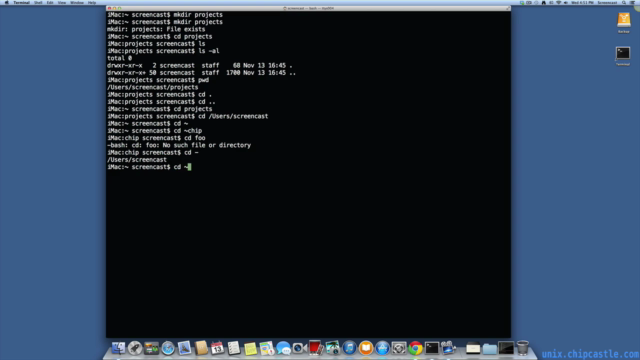Open Photo Booth red curtain icon

[x=316, y=348]
